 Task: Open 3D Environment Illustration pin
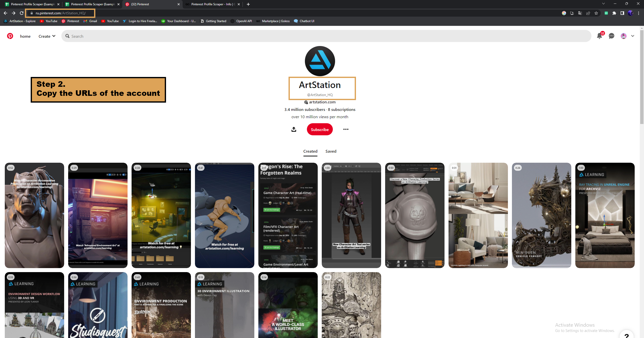[225, 305]
